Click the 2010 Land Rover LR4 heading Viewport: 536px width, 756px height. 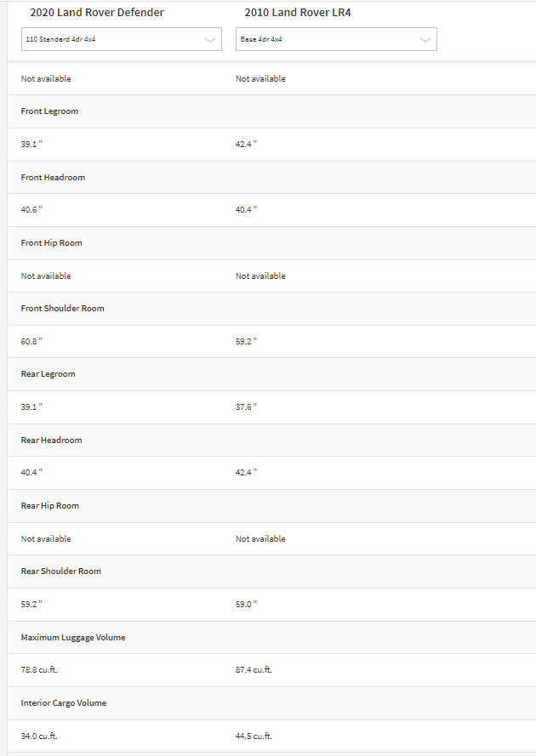[298, 13]
